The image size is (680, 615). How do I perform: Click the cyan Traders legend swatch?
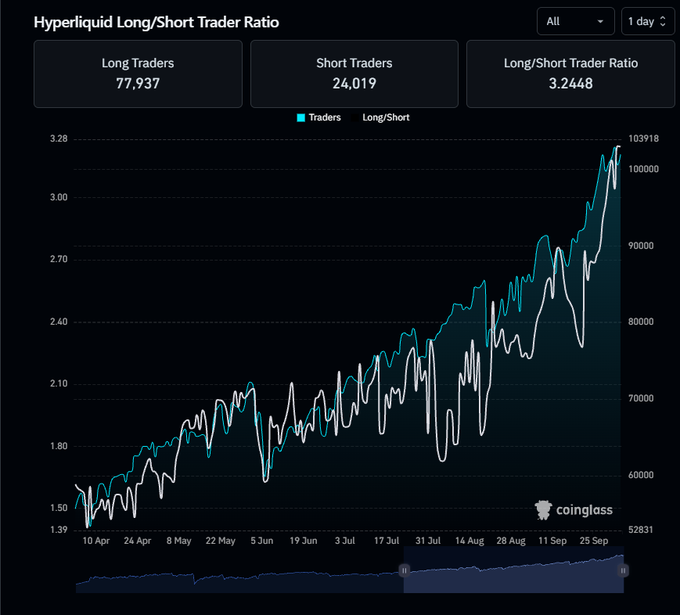click(301, 118)
